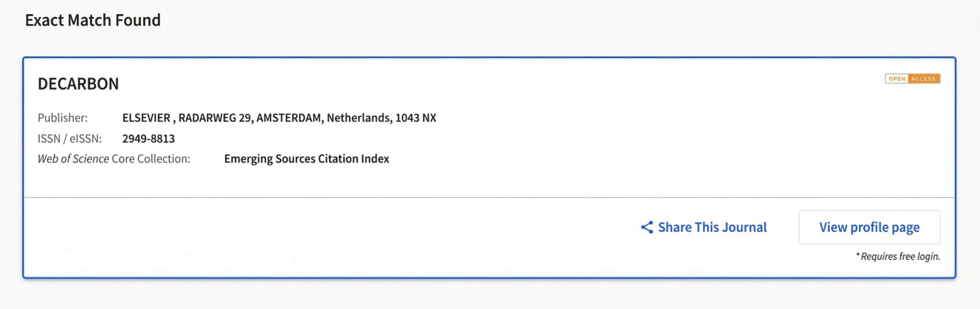Click the AMSTERDAM city text
Viewport: 980px width, 309px height.
click(x=289, y=118)
